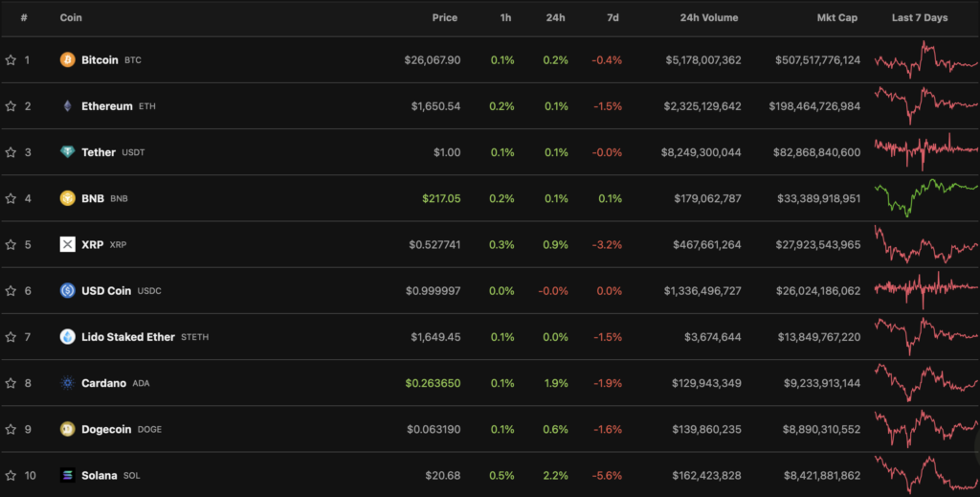Add XRP to favorites via star

click(x=11, y=244)
